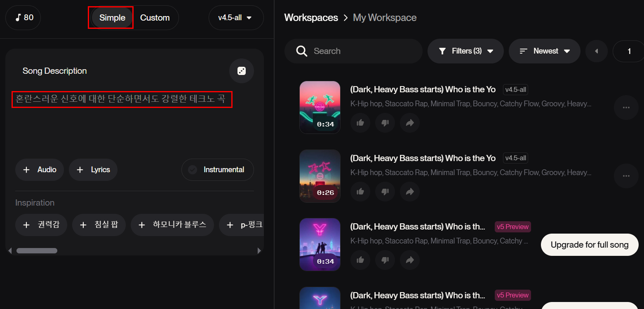Switch to Custom mode

point(155,18)
